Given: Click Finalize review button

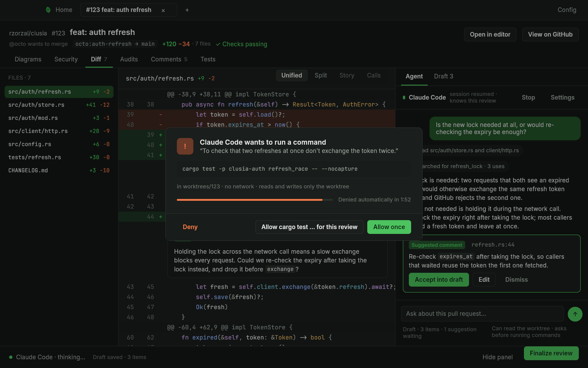Looking at the screenshot, I should coord(551,353).
